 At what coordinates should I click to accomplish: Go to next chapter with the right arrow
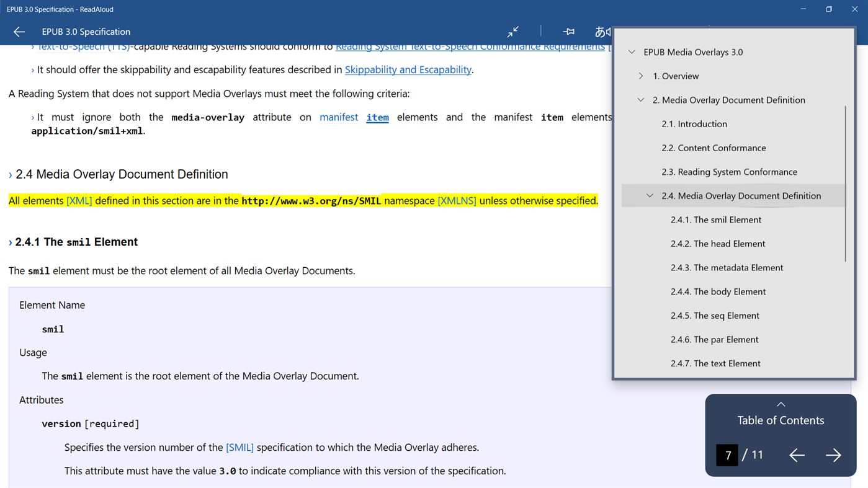coord(834,455)
